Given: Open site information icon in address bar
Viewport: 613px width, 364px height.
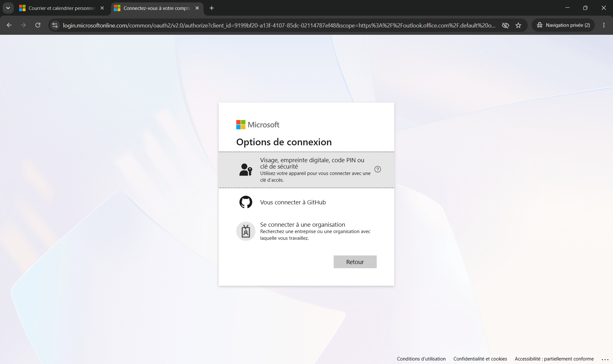Looking at the screenshot, I should point(55,25).
